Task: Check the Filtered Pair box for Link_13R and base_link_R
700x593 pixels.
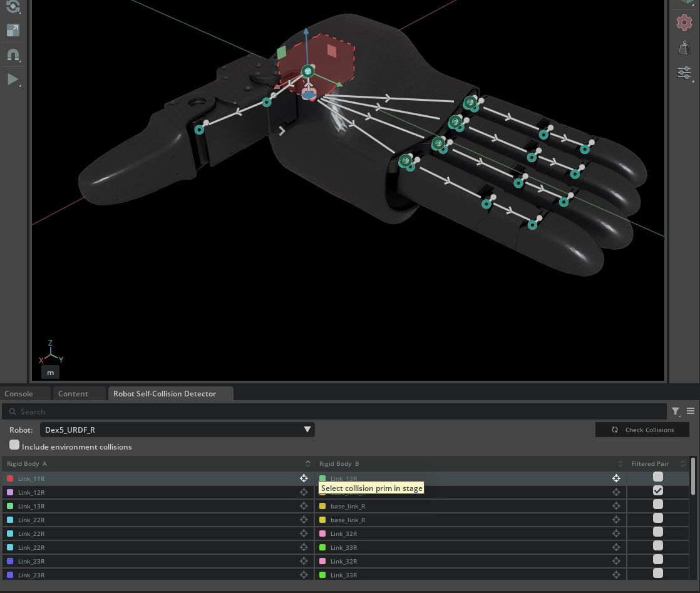Action: point(657,505)
